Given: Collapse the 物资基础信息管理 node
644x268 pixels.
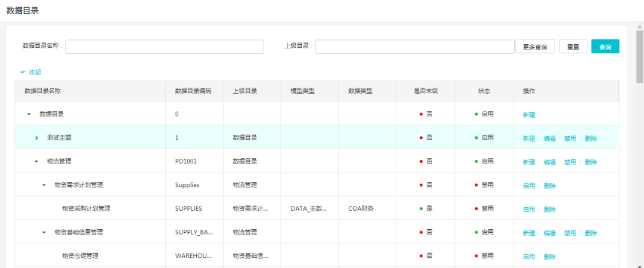Looking at the screenshot, I should tap(44, 232).
